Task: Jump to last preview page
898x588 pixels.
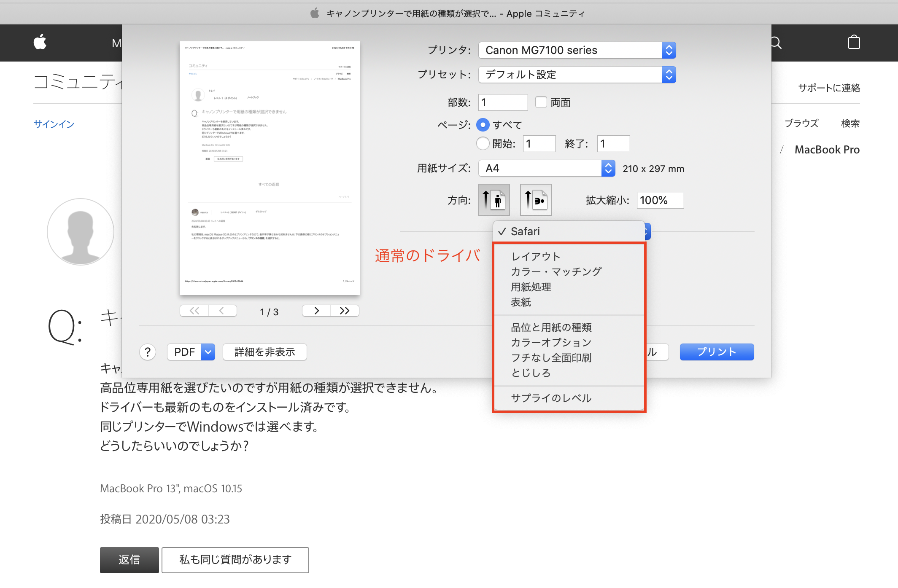Action: tap(345, 311)
